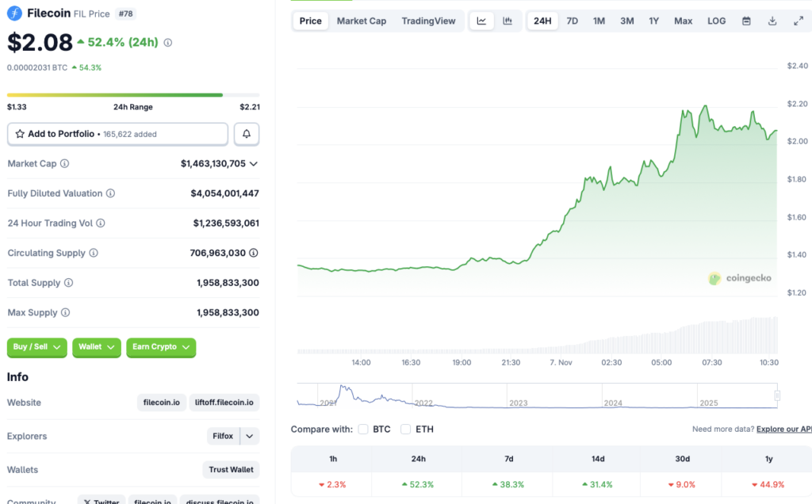Select the line chart view icon

tap(481, 21)
